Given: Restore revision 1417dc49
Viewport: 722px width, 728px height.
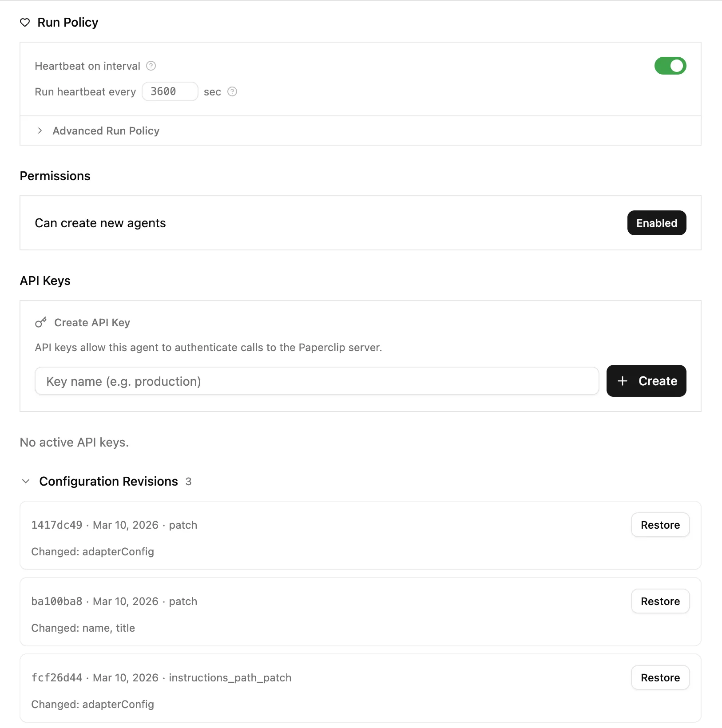Looking at the screenshot, I should pos(660,525).
